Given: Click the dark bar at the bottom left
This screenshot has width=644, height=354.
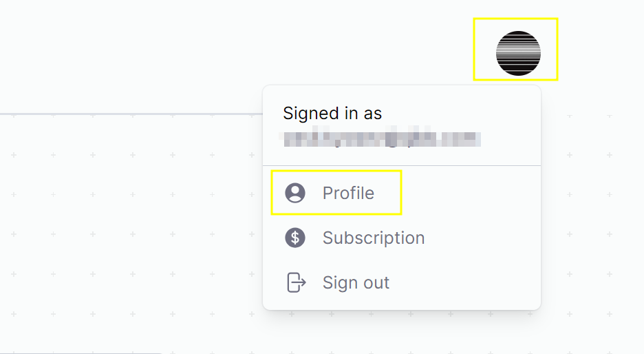Looking at the screenshot, I should click(x=76, y=353).
